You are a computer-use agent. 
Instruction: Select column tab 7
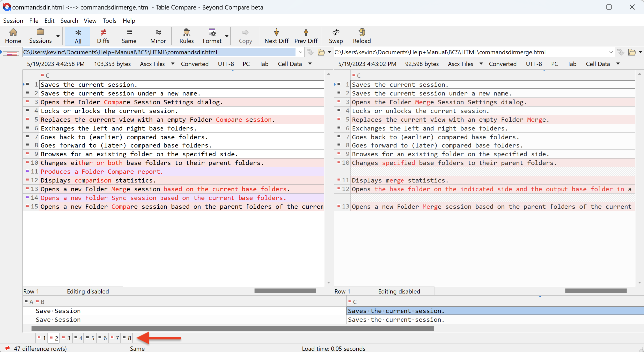tap(115, 338)
